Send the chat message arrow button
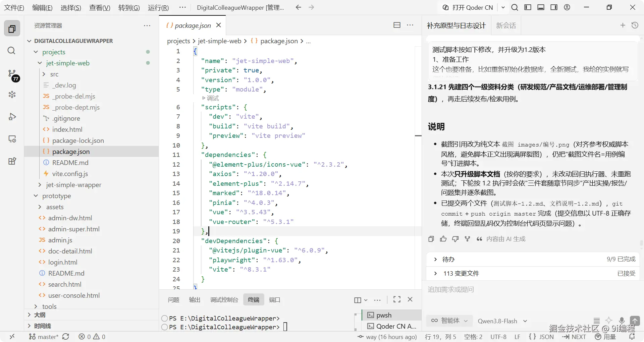Viewport: 644px width, 342px height. tap(635, 321)
